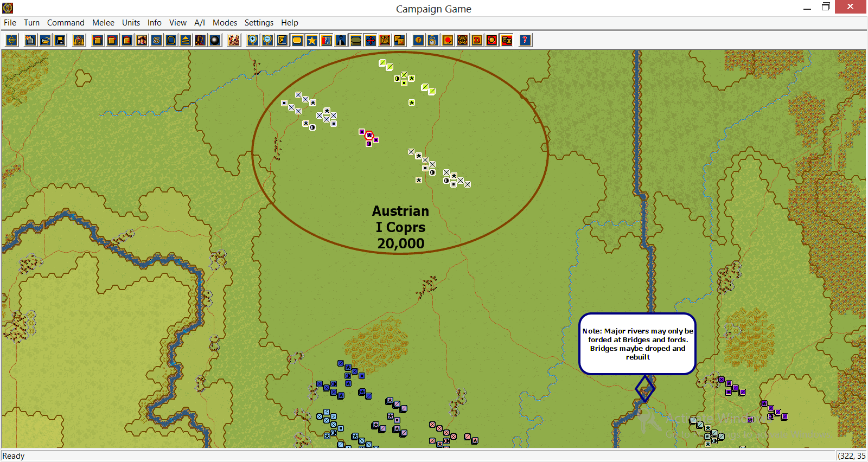Zoom out with the minus magnifier icon
The width and height of the screenshot is (868, 462).
[x=267, y=40]
